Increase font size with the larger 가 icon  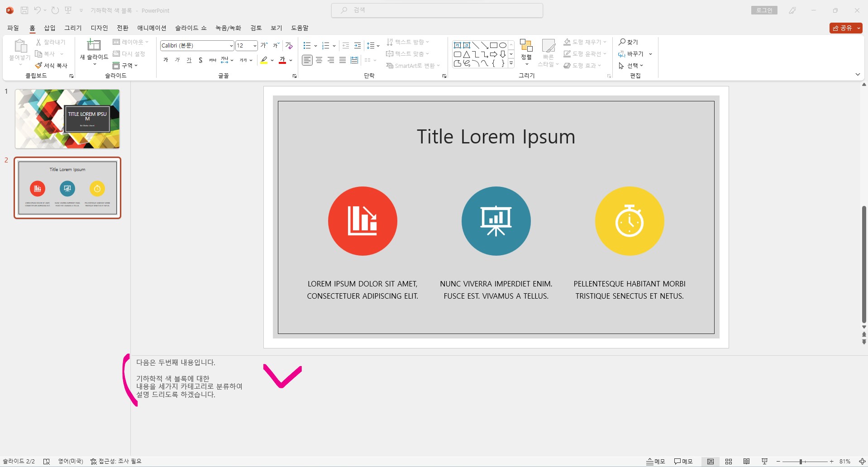(264, 45)
